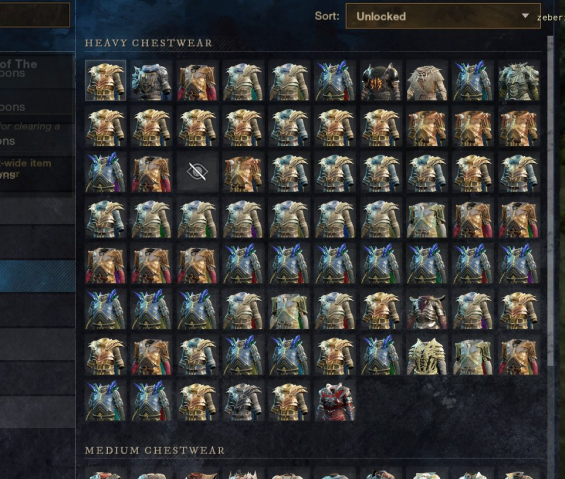Pick the spiky teal armor ending the top row
This screenshot has height=479, width=565.
click(x=519, y=80)
